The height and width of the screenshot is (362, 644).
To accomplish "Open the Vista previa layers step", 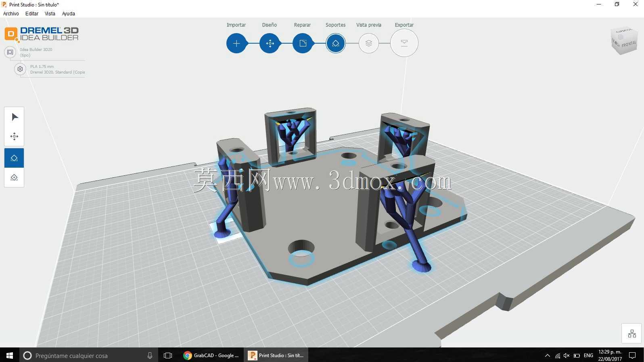I will click(x=368, y=43).
